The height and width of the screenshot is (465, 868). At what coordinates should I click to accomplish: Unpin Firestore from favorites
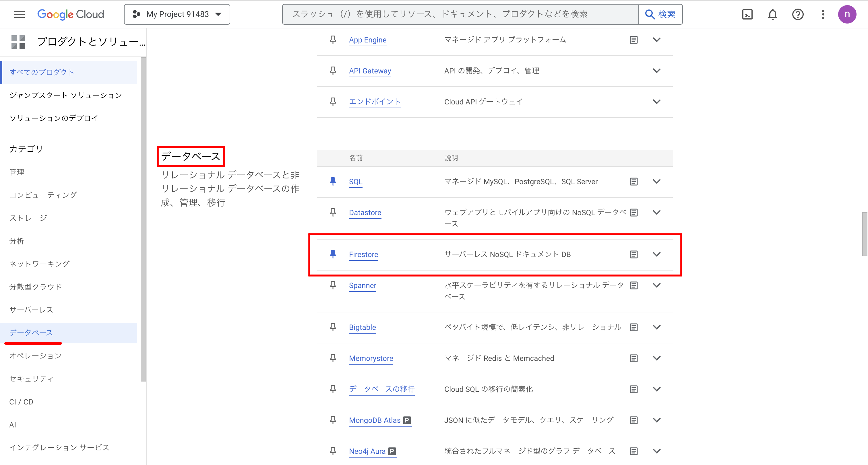(x=333, y=254)
